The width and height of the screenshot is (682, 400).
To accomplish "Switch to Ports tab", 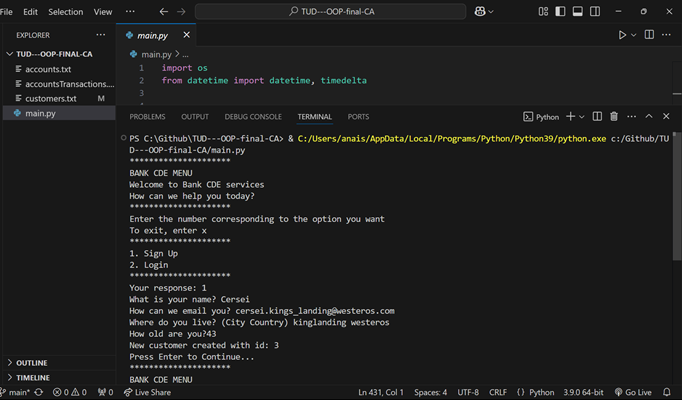I will pos(358,117).
